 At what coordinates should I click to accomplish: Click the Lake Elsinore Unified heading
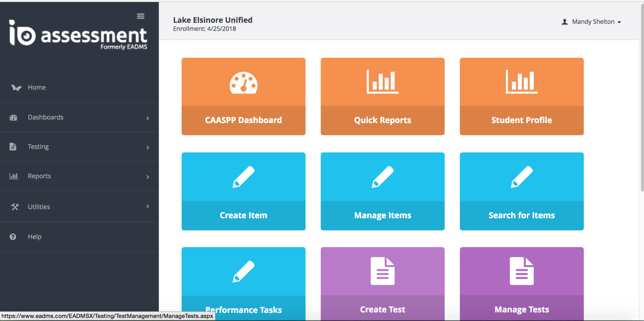coord(213,20)
